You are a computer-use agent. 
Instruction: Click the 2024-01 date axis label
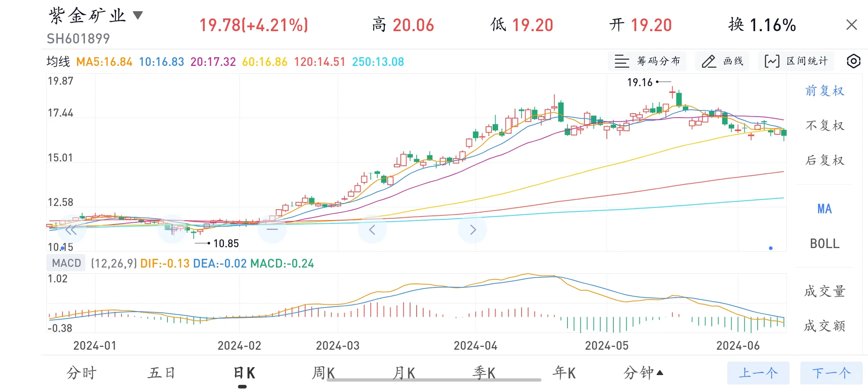pos(95,346)
